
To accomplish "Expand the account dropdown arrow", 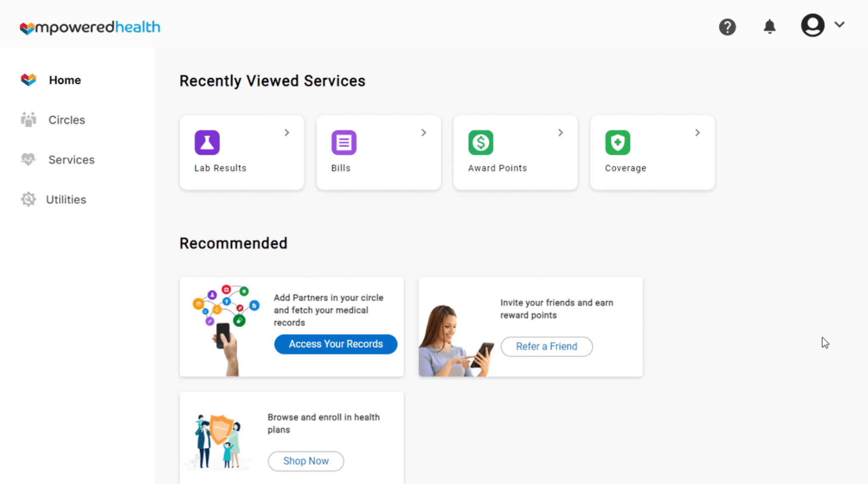I will tap(840, 25).
